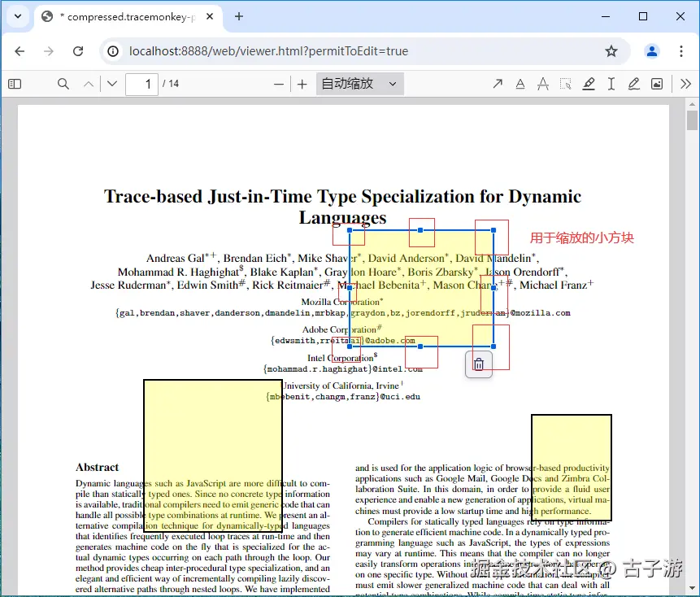Go back in browser history
The height and width of the screenshot is (597, 700).
click(x=20, y=51)
